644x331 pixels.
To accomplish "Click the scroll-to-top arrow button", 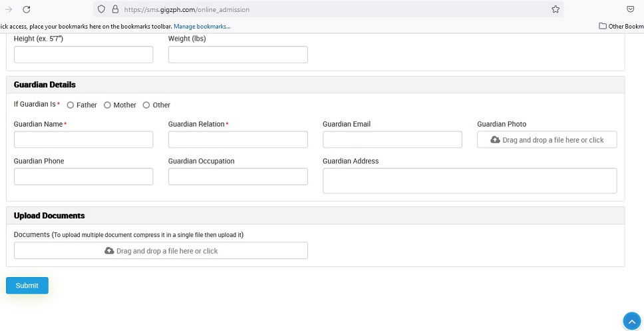I will tap(631, 322).
